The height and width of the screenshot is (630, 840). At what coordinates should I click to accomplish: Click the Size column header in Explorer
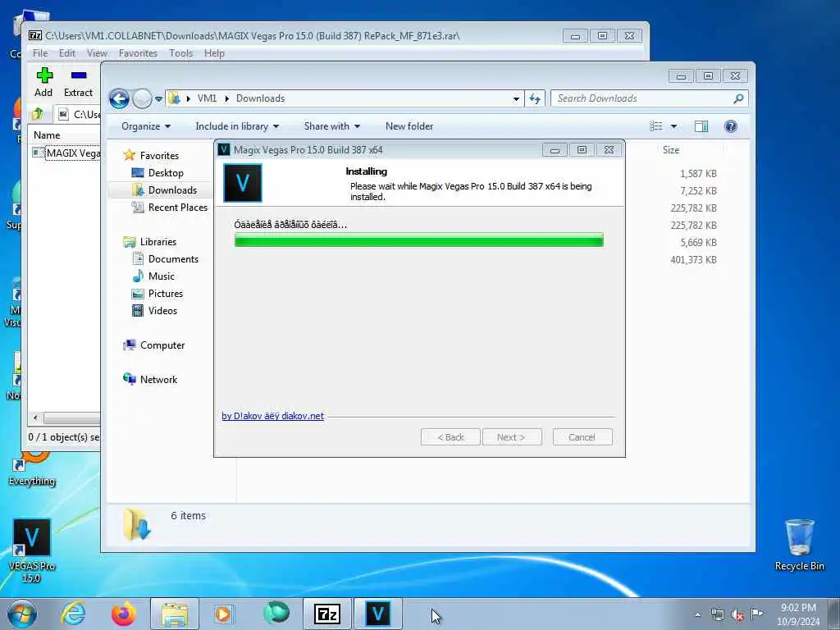(671, 150)
